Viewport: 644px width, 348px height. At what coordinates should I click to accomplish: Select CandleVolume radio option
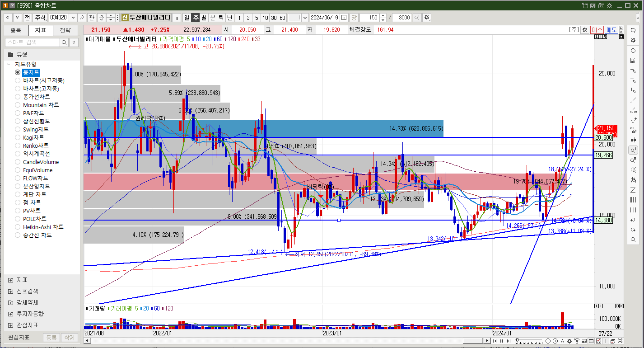tap(18, 162)
